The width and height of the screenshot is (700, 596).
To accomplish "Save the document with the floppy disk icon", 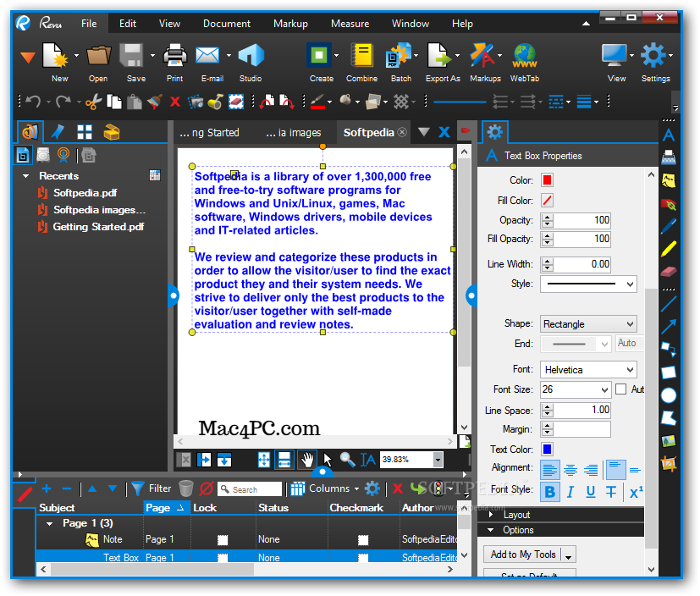I will 131,55.
